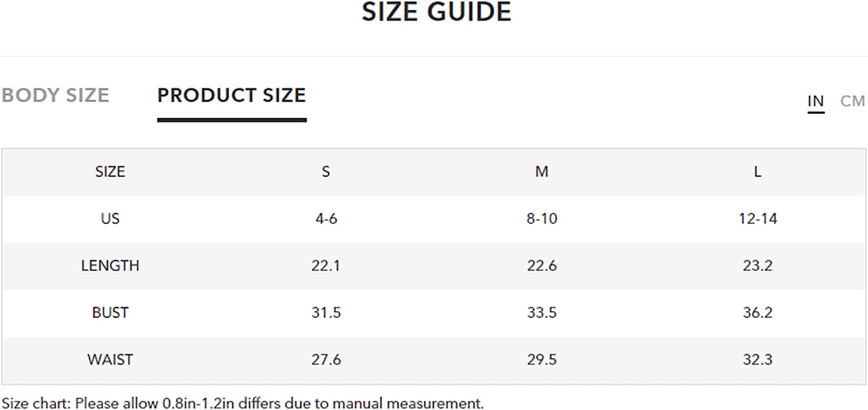The height and width of the screenshot is (410, 868).
Task: Click the LENGTH row label
Action: pos(110,266)
